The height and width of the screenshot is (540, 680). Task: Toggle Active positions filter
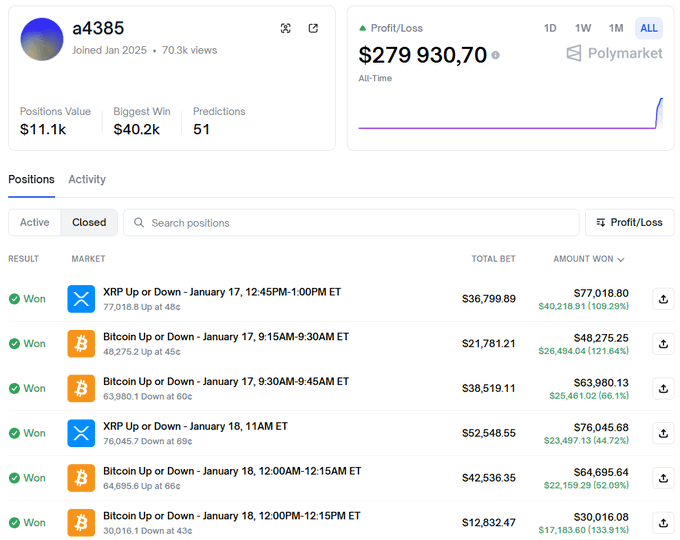[34, 223]
